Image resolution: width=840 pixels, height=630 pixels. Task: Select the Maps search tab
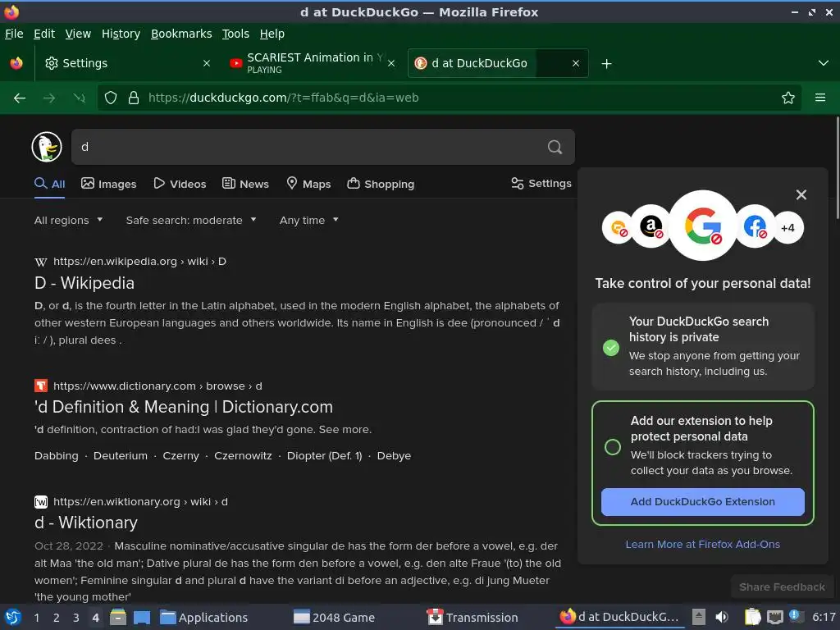[308, 184]
